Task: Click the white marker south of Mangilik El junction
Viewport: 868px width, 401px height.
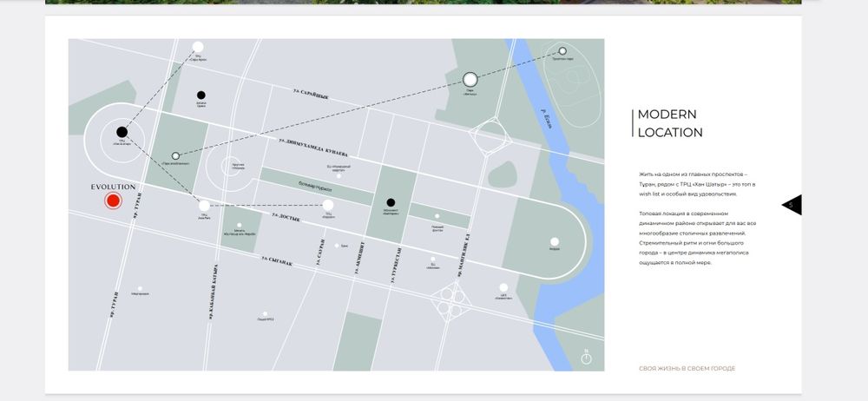Action: point(503,287)
